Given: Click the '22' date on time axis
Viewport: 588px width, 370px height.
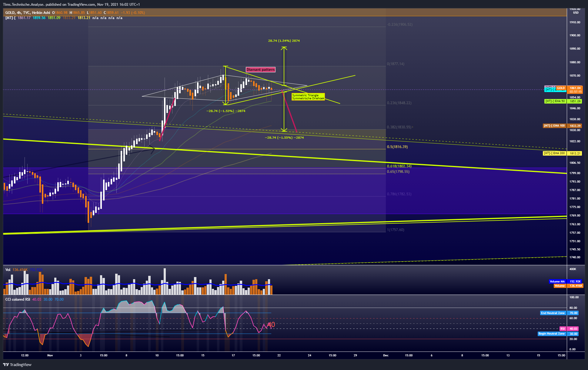Looking at the screenshot, I should tap(279, 355).
